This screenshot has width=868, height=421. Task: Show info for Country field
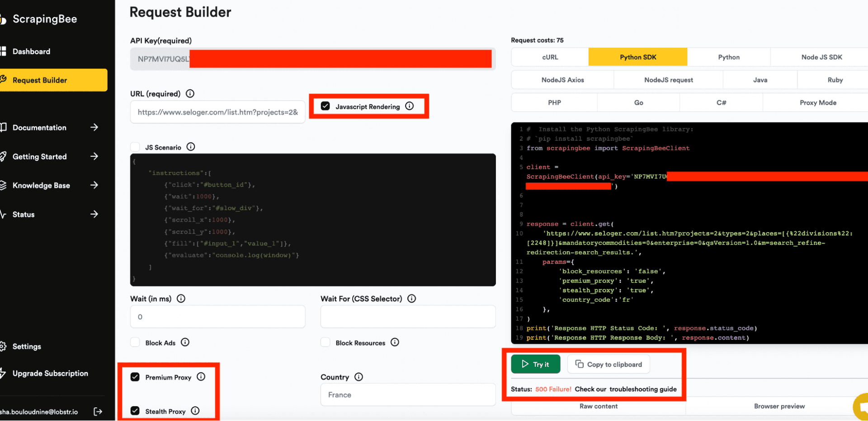(x=359, y=377)
